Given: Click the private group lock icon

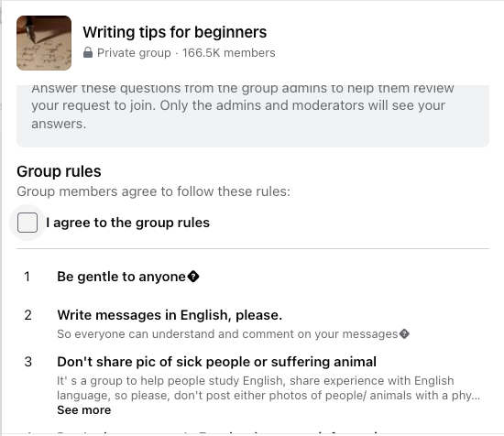Looking at the screenshot, I should [88, 53].
